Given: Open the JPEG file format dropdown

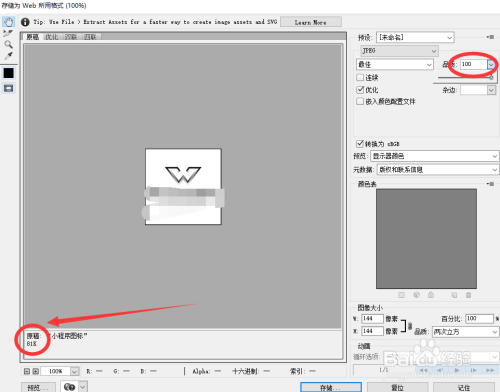Looking at the screenshot, I should 399,51.
